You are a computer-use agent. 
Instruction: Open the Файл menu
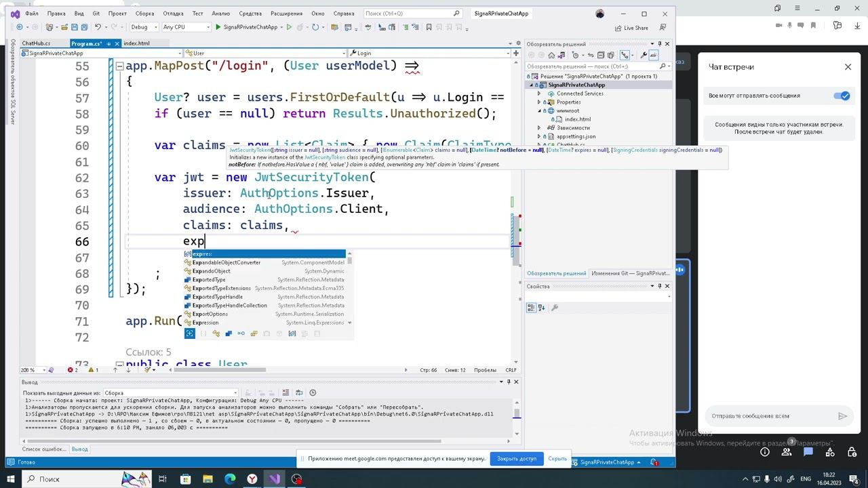point(31,14)
